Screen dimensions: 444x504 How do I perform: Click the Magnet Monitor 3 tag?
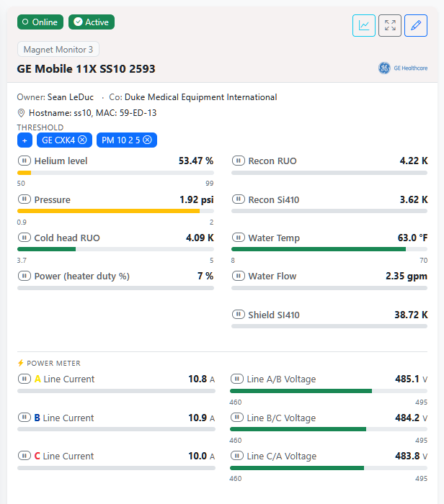(58, 49)
